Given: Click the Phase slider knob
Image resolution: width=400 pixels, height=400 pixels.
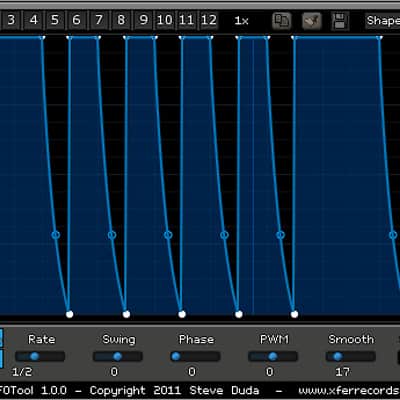Looking at the screenshot, I should (x=176, y=356).
